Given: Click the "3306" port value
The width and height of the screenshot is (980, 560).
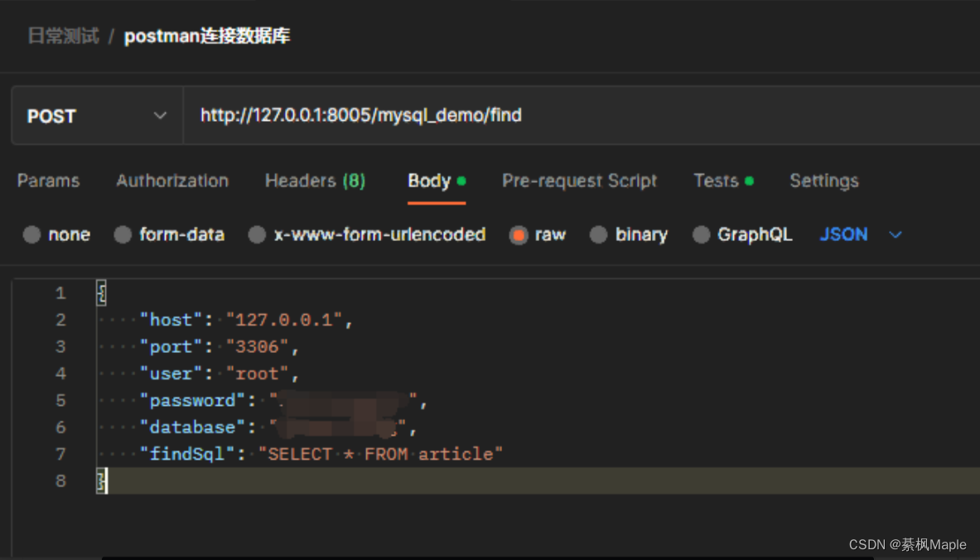Looking at the screenshot, I should click(x=258, y=347).
